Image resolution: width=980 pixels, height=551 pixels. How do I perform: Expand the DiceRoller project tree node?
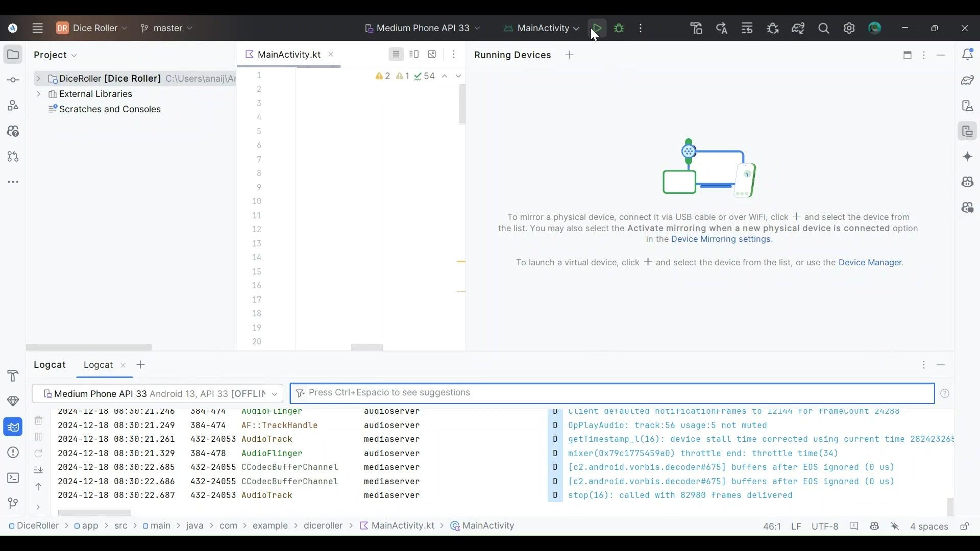coord(38,79)
